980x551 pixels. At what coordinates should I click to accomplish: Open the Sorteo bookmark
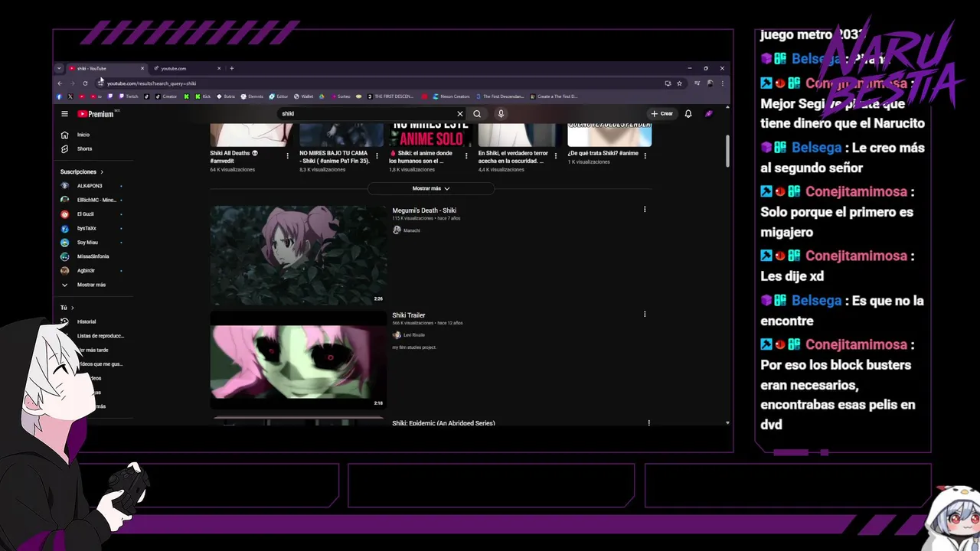[340, 96]
